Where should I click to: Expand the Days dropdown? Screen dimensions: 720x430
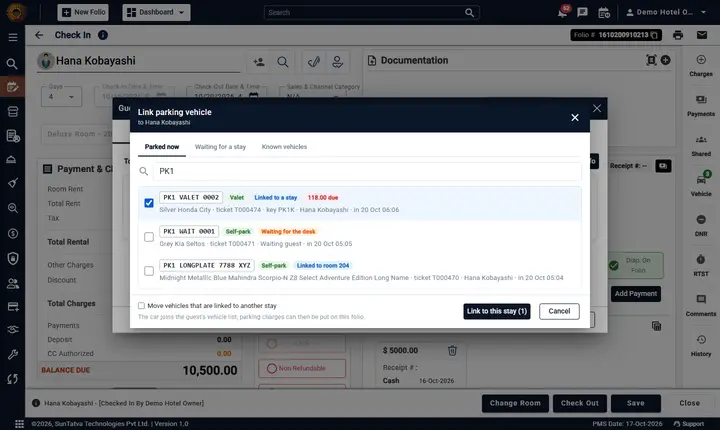pyautogui.click(x=62, y=96)
